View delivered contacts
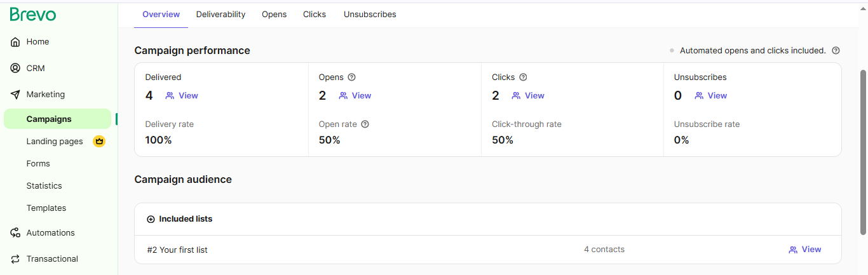Screen dimensions: 868x275 (182, 96)
